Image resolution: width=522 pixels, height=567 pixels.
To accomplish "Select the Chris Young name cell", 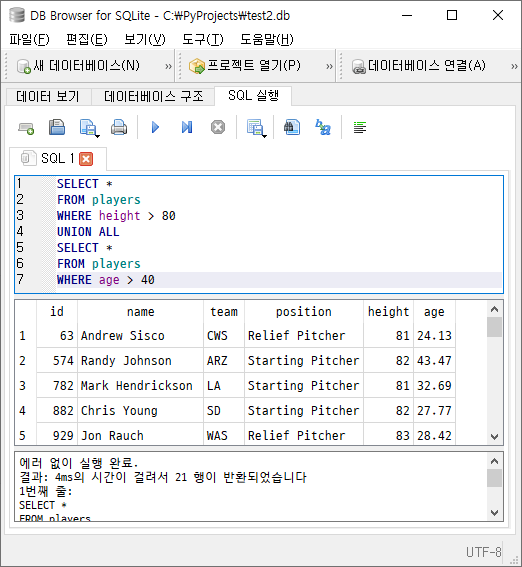I will tap(140, 410).
